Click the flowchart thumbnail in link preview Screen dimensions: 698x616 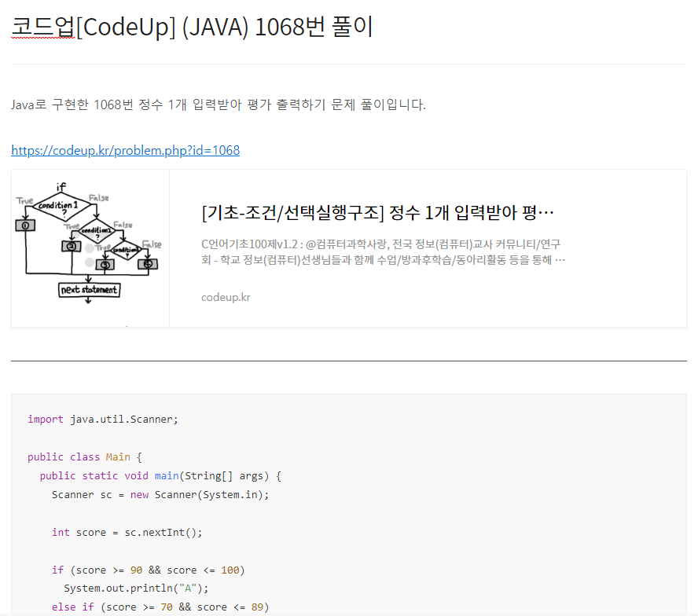90,248
